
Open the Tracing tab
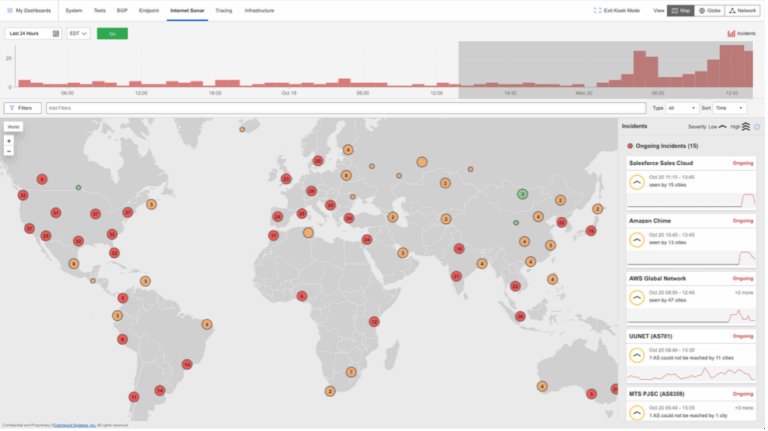click(223, 10)
